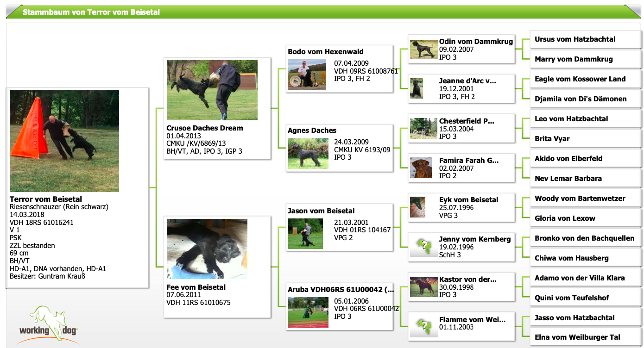Click the 'CMKU /KV/6869/13' registration text

click(196, 143)
